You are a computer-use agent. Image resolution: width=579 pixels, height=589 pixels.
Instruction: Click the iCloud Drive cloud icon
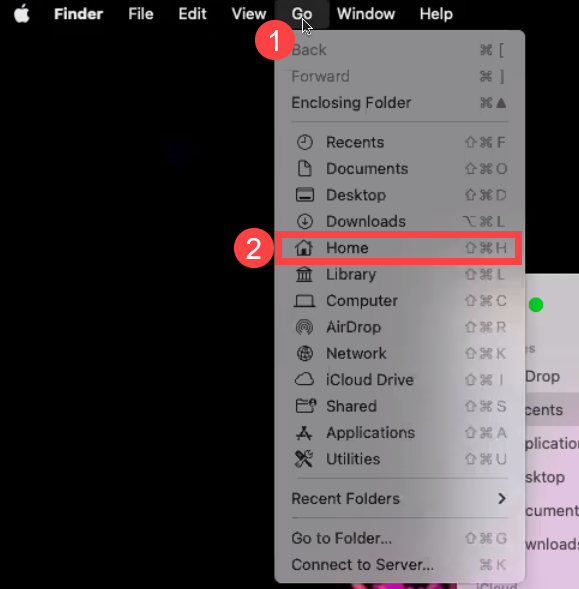(304, 380)
